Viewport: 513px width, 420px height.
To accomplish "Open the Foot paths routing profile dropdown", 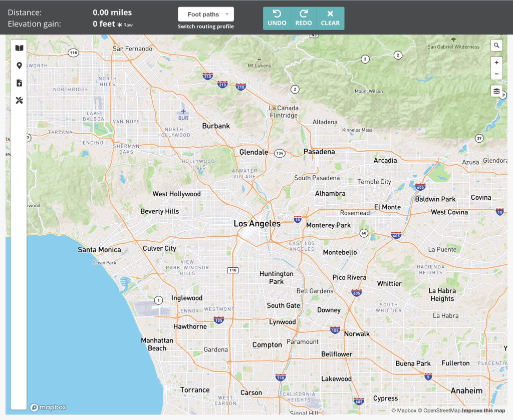I will 206,15.
